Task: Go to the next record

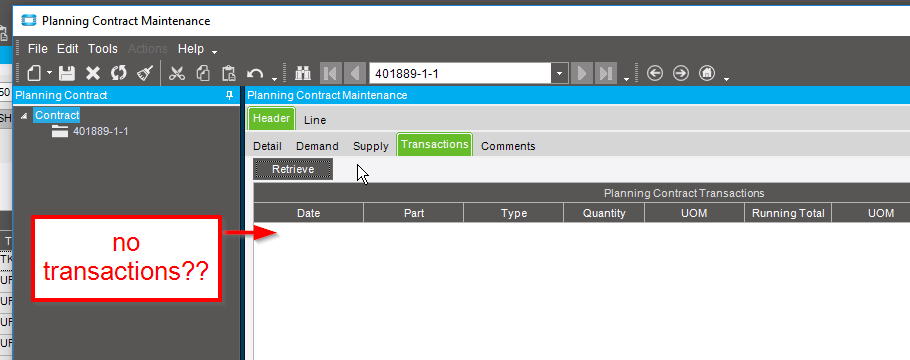Action: [582, 73]
